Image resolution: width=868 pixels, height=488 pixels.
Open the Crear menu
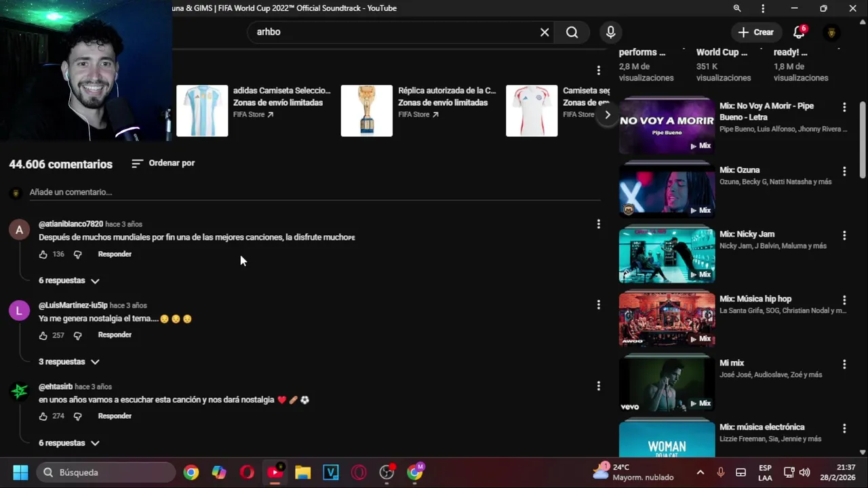point(755,32)
